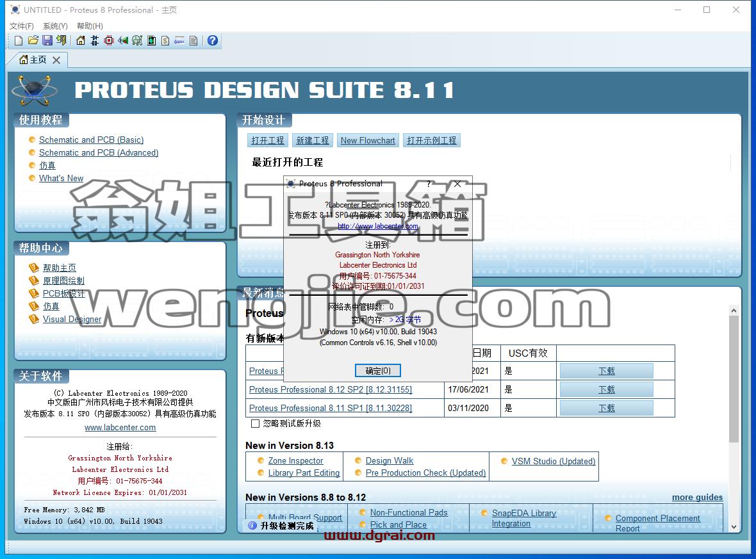Click the Close Project door icon
The height and width of the screenshot is (559, 756).
62,40
